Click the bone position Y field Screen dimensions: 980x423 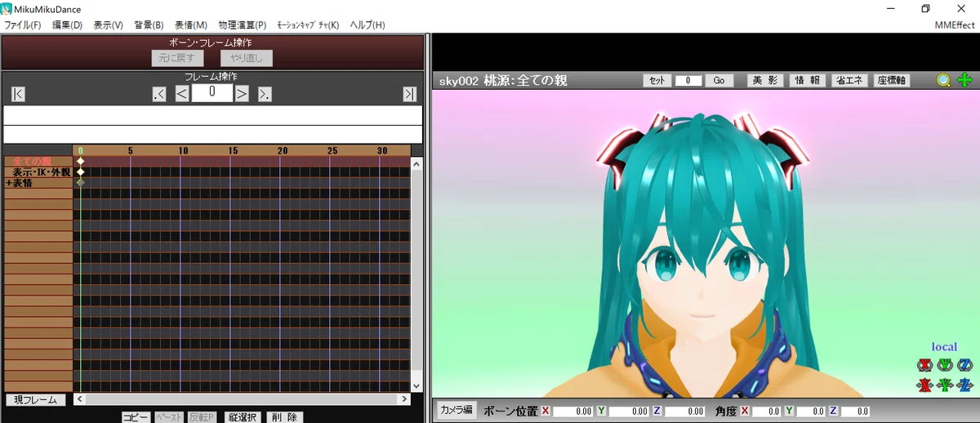coord(629,412)
